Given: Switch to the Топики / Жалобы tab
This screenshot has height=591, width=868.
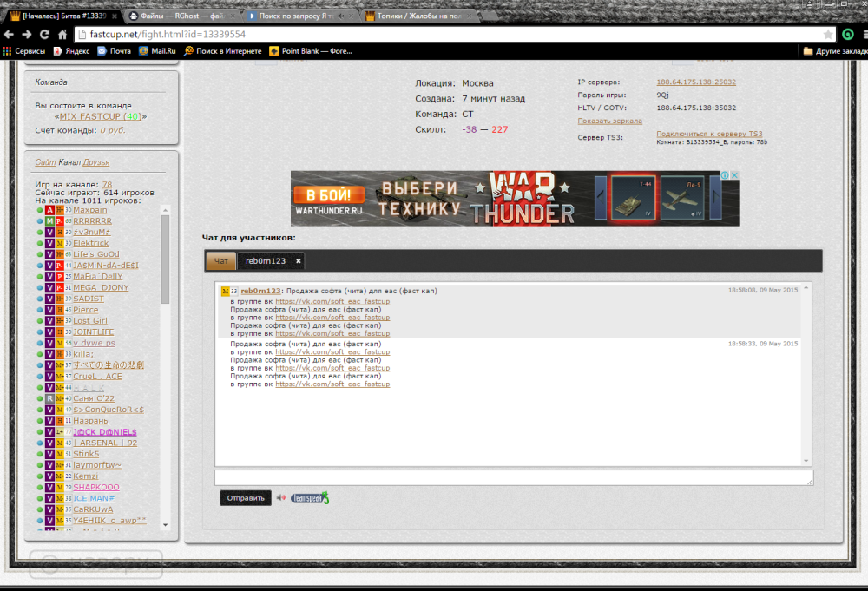Looking at the screenshot, I should [x=418, y=16].
